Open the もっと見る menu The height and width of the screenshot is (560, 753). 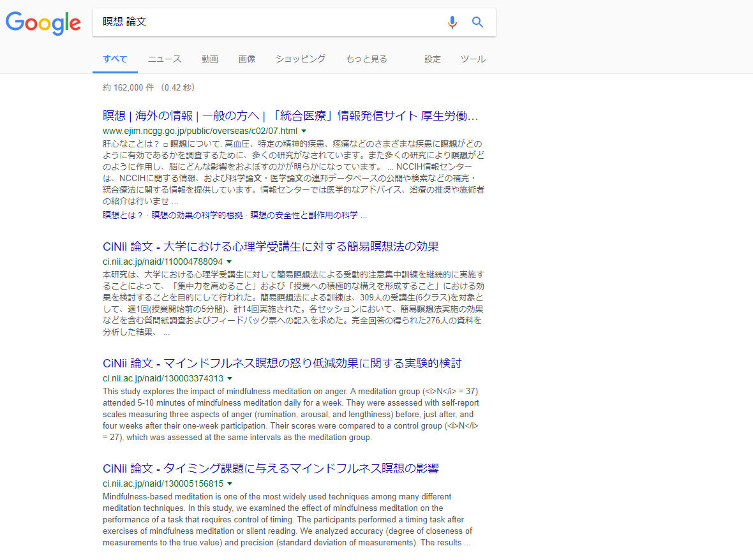(366, 59)
